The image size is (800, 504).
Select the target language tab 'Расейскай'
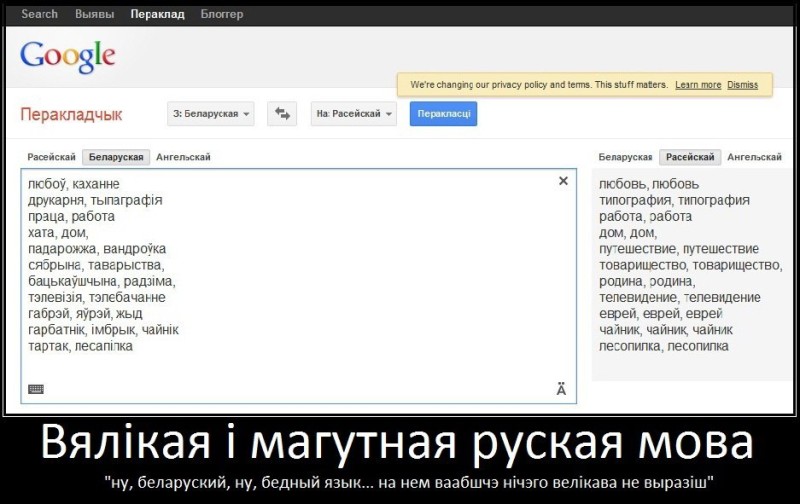click(x=690, y=157)
